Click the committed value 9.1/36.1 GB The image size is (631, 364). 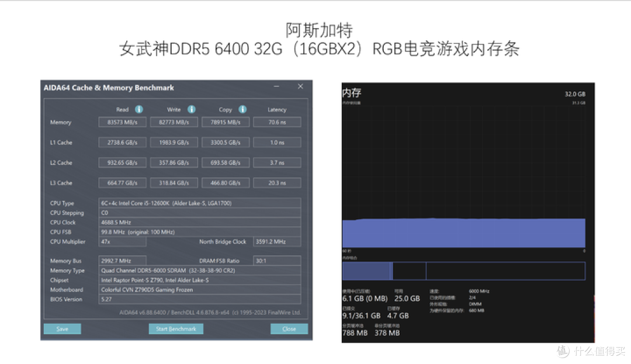coord(362,316)
